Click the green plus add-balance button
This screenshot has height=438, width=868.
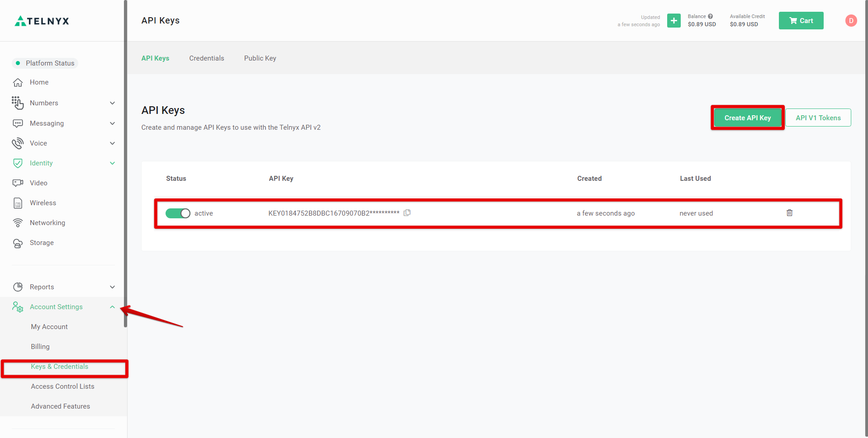tap(674, 21)
